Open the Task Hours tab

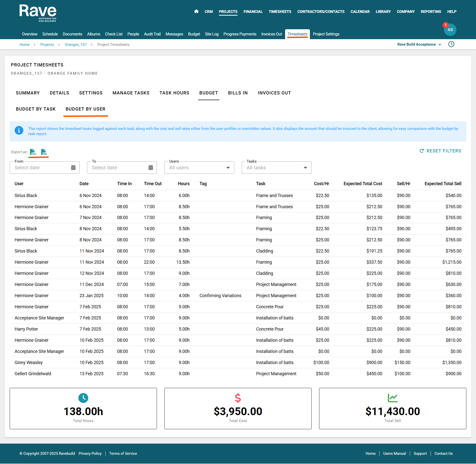click(174, 93)
